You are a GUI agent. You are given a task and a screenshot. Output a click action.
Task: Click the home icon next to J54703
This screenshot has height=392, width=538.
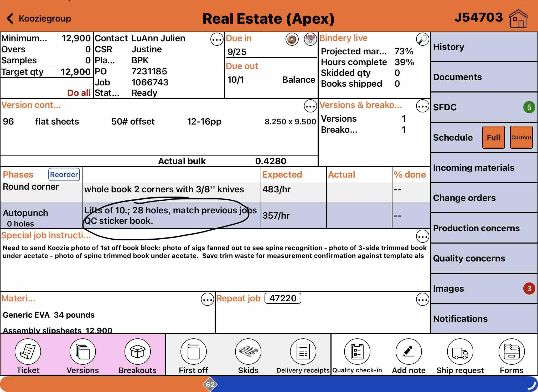[x=518, y=18]
